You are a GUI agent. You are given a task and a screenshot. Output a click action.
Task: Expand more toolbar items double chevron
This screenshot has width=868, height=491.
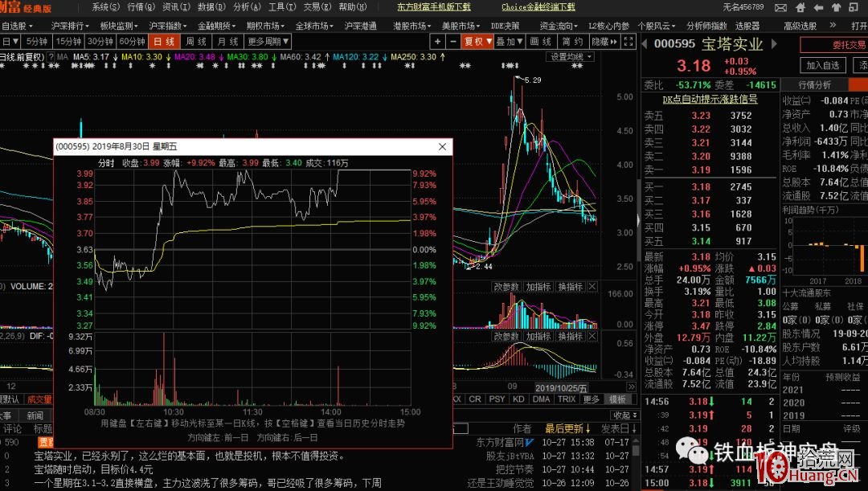pos(833,26)
